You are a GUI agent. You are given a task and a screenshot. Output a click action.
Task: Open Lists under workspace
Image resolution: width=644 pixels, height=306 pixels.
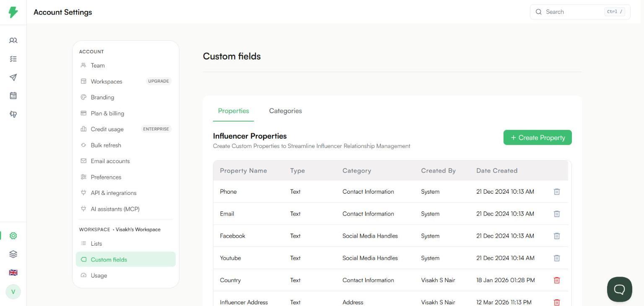tap(126, 244)
